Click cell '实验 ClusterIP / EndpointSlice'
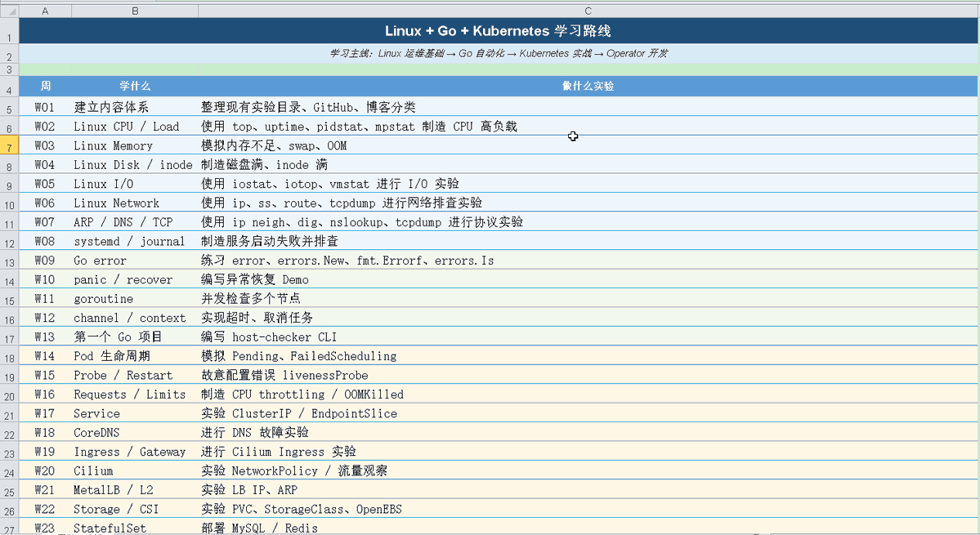The height and width of the screenshot is (535, 980). [x=588, y=413]
